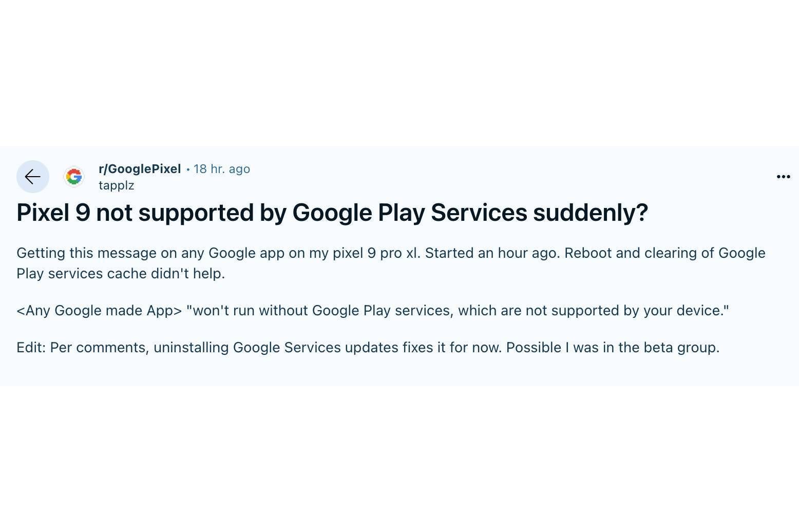The height and width of the screenshot is (532, 799).
Task: Select the first body paragraph
Action: pyautogui.click(x=390, y=263)
